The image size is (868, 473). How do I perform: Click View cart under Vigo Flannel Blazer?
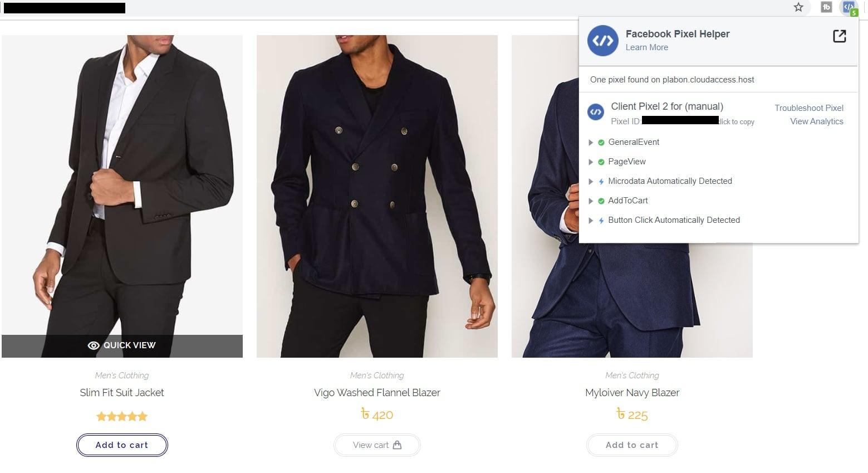pyautogui.click(x=377, y=445)
